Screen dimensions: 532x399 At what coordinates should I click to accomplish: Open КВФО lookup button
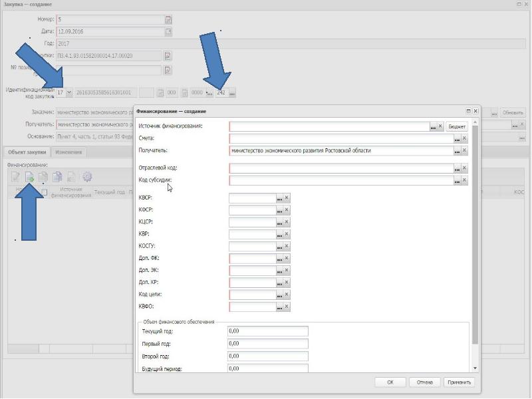tap(279, 307)
